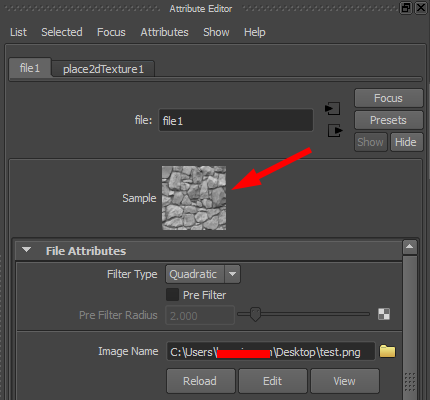The height and width of the screenshot is (400, 430).
Task: Click the View button under Image Name
Action: 345,381
